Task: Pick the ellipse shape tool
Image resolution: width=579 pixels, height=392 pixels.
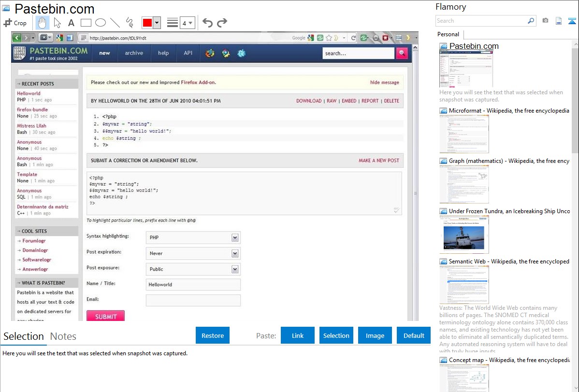Action: 101,23
